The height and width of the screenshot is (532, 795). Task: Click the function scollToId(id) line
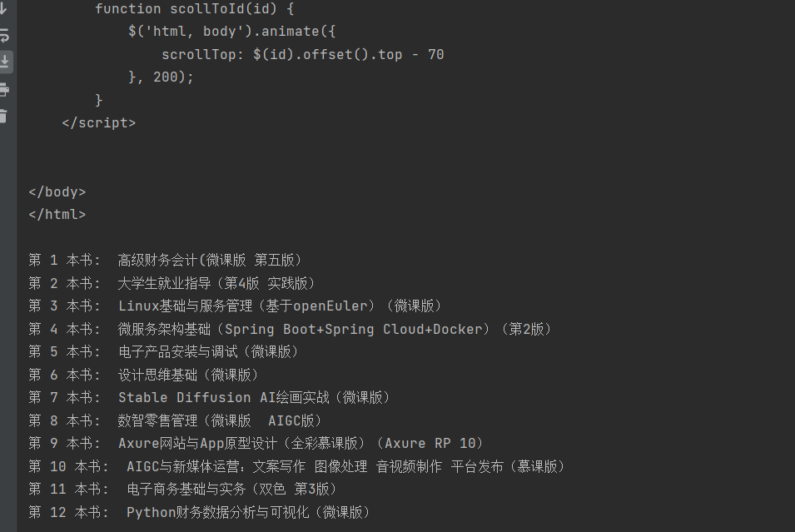(x=195, y=9)
